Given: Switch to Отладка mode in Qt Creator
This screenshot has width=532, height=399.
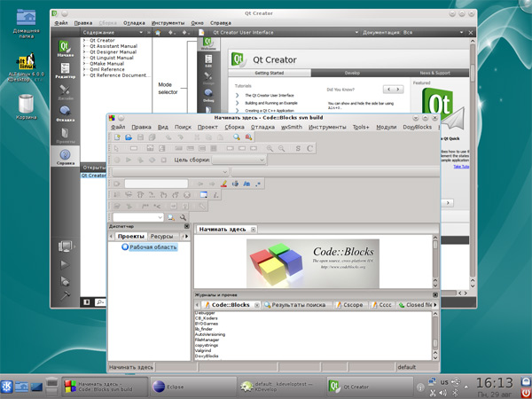Looking at the screenshot, I should click(65, 114).
